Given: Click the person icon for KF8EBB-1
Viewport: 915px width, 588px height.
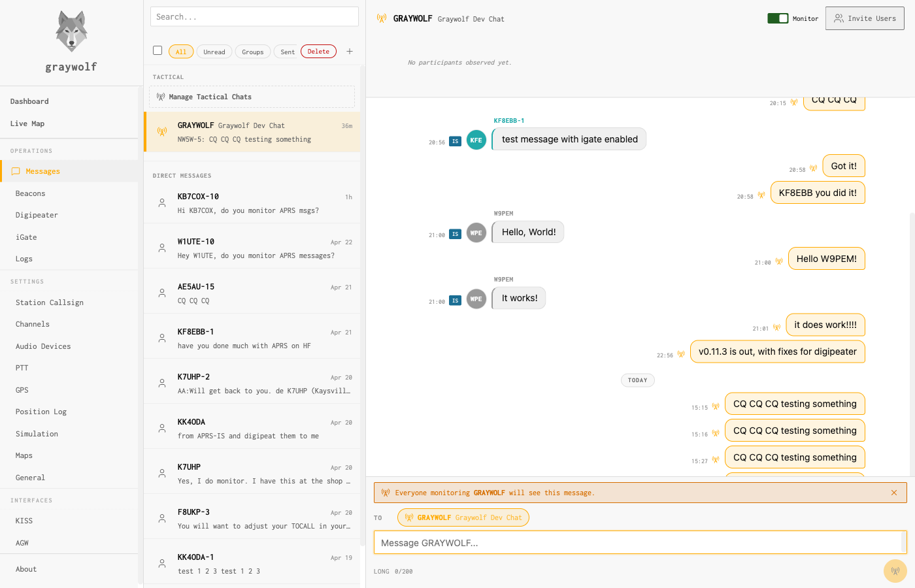Looking at the screenshot, I should (162, 338).
